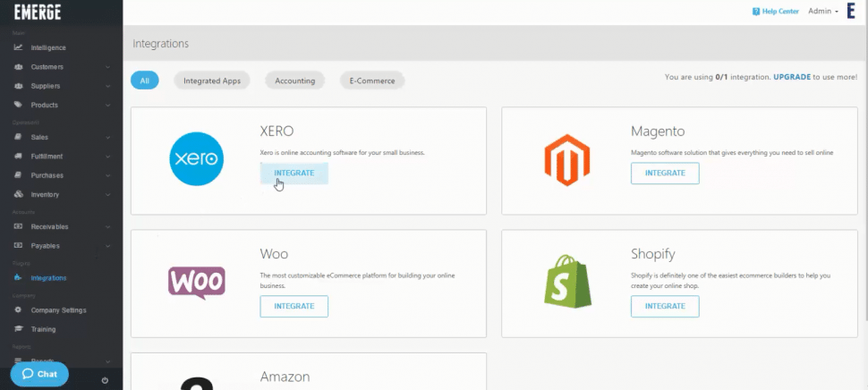The height and width of the screenshot is (390, 868).
Task: Expand the Suppliers menu chevron
Action: coord(107,86)
